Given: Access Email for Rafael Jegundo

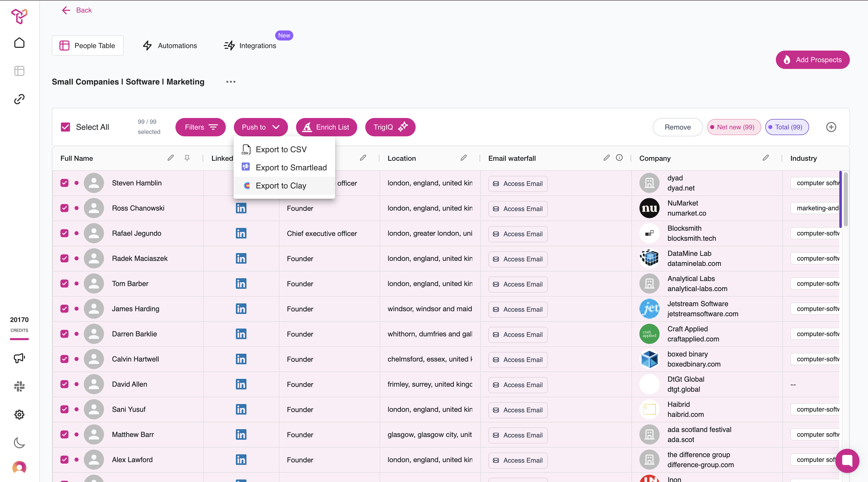Looking at the screenshot, I should point(518,234).
